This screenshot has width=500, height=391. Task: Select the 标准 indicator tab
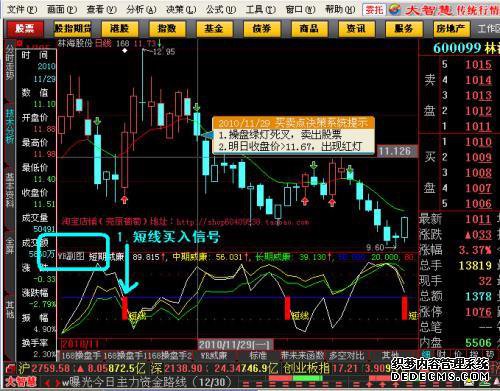click(x=258, y=356)
